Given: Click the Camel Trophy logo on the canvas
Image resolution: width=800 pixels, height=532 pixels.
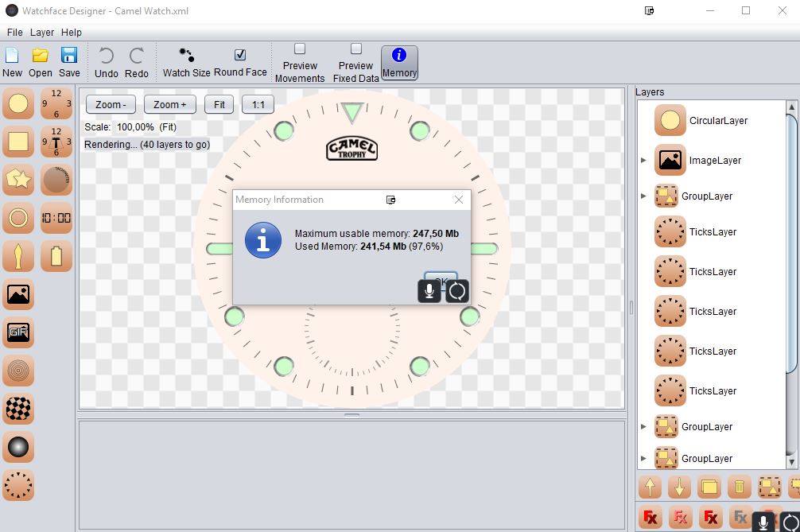Looking at the screenshot, I should (352, 149).
